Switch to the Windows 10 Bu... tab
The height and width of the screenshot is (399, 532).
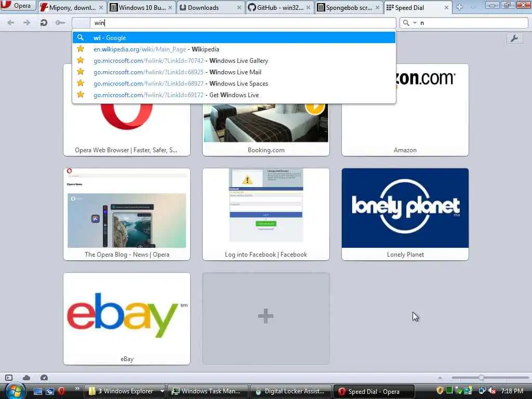click(x=141, y=7)
